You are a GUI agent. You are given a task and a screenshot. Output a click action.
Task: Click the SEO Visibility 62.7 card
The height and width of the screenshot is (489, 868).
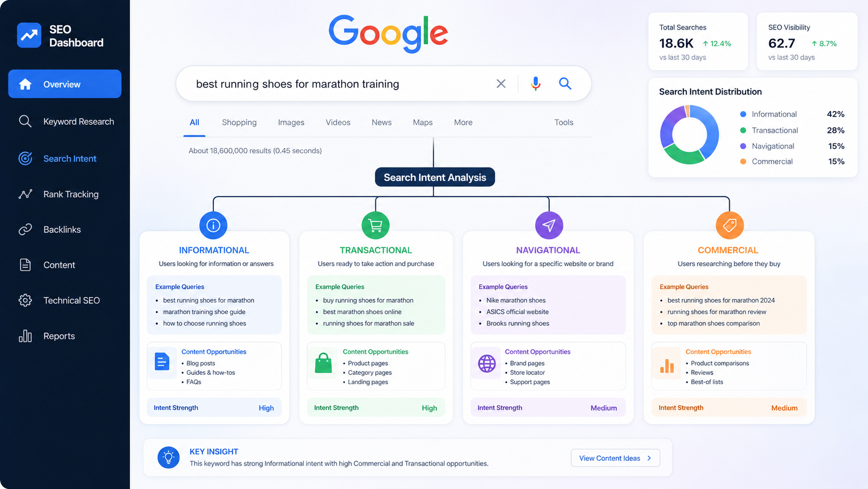pyautogui.click(x=807, y=42)
